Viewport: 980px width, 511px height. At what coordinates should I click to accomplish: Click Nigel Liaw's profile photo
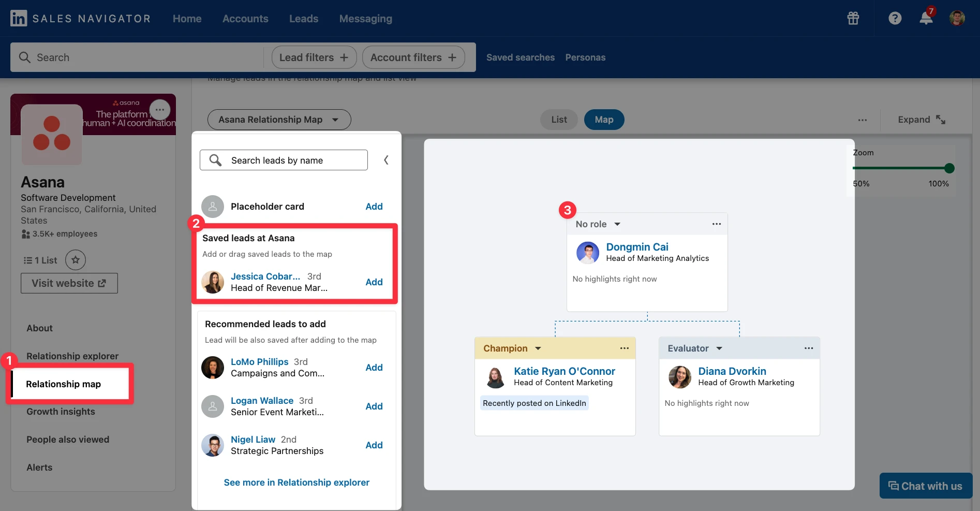[213, 445]
